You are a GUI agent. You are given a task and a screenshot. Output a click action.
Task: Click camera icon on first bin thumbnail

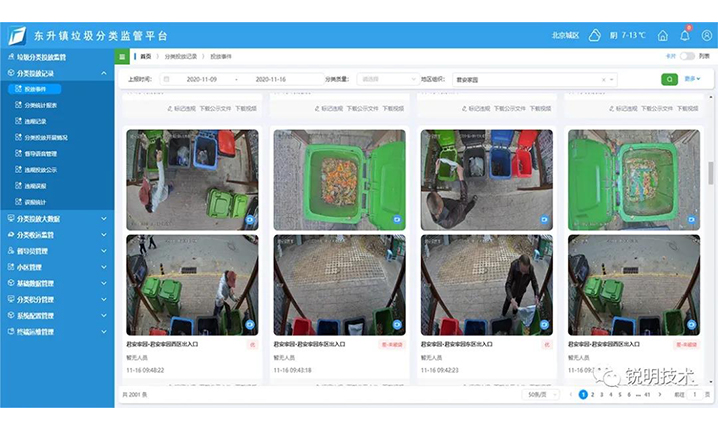(250, 219)
